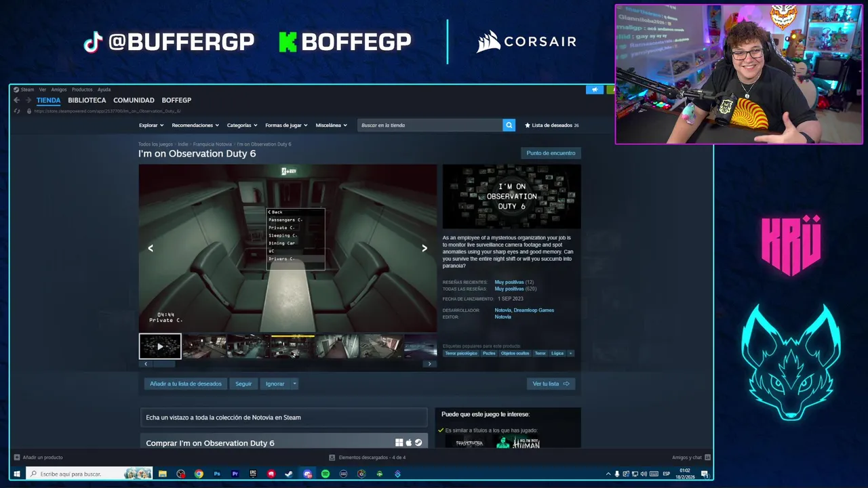Expand the Categorías dropdown

(242, 125)
